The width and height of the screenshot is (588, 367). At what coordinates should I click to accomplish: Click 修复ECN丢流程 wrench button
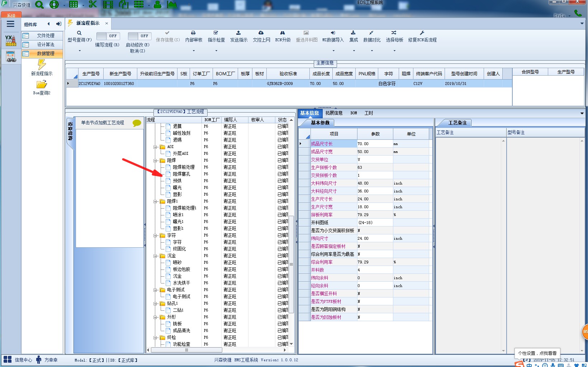[422, 36]
